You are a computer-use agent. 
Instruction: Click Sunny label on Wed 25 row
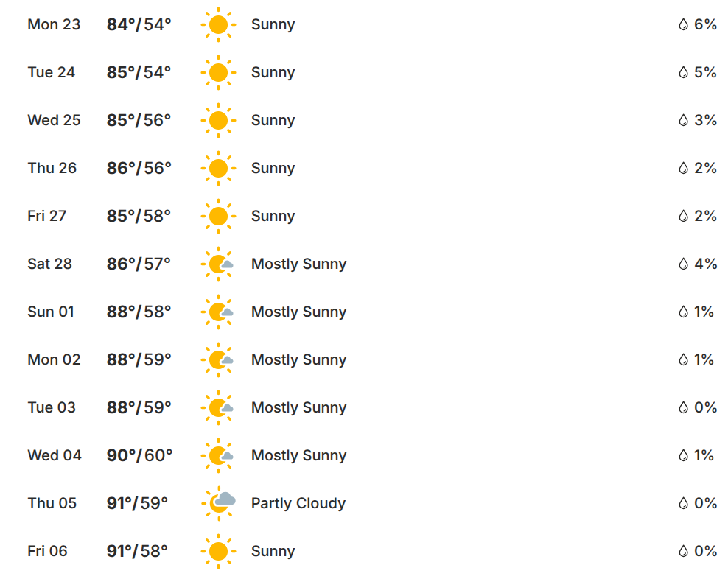tap(273, 120)
